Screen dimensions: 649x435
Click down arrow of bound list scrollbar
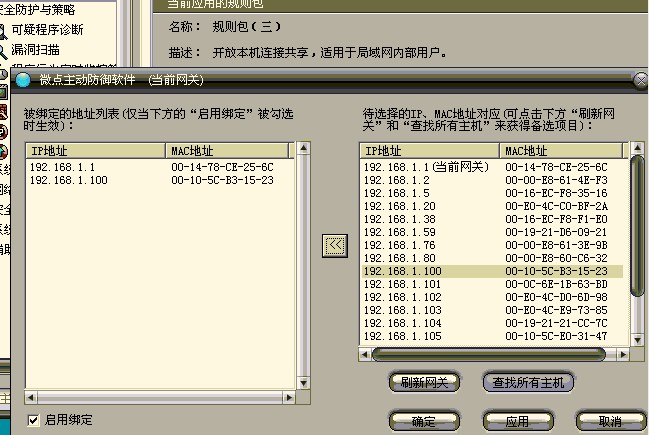(x=303, y=383)
